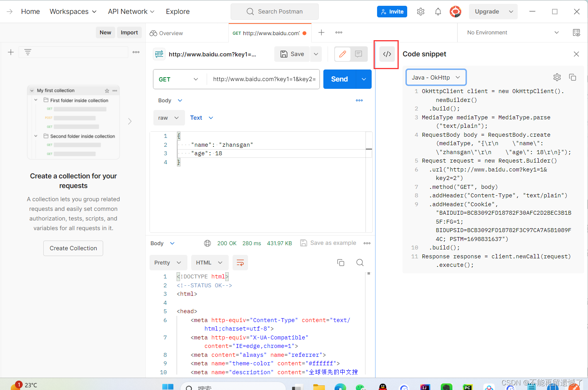Open response Body dropdown
Viewport: 588px width, 390px height.
click(x=163, y=243)
